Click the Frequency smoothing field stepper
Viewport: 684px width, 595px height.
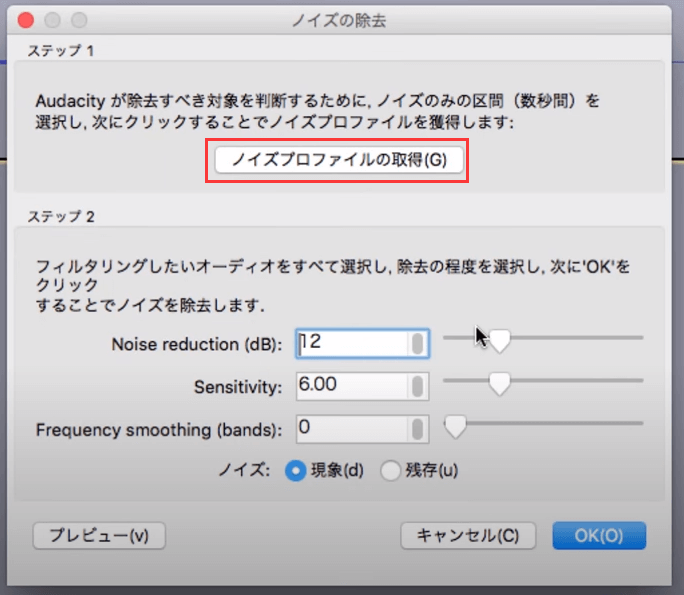click(417, 429)
